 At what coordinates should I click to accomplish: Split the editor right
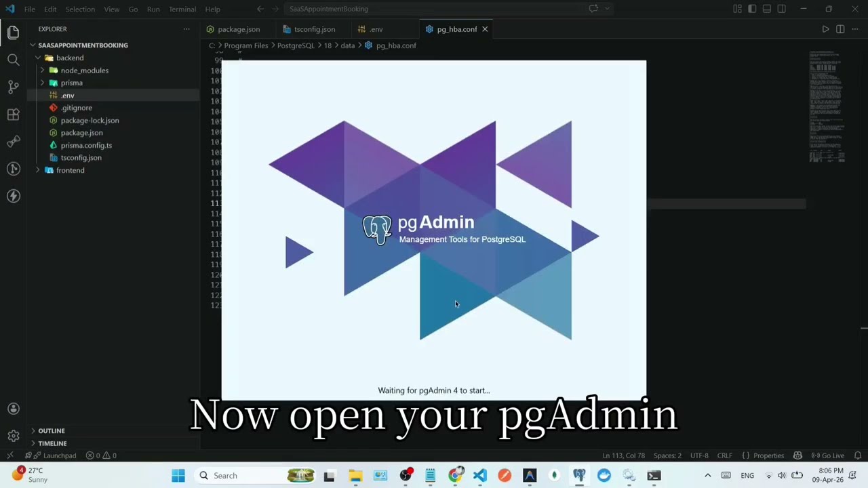pos(840,29)
